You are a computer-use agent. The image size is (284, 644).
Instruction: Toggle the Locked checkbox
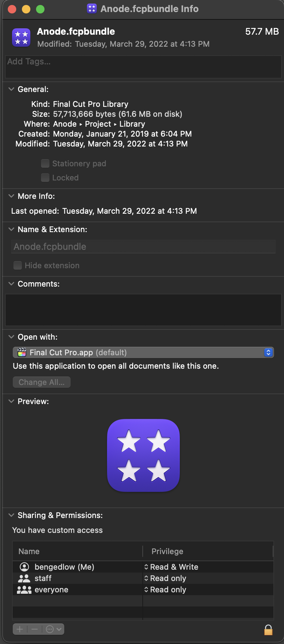coord(45,178)
